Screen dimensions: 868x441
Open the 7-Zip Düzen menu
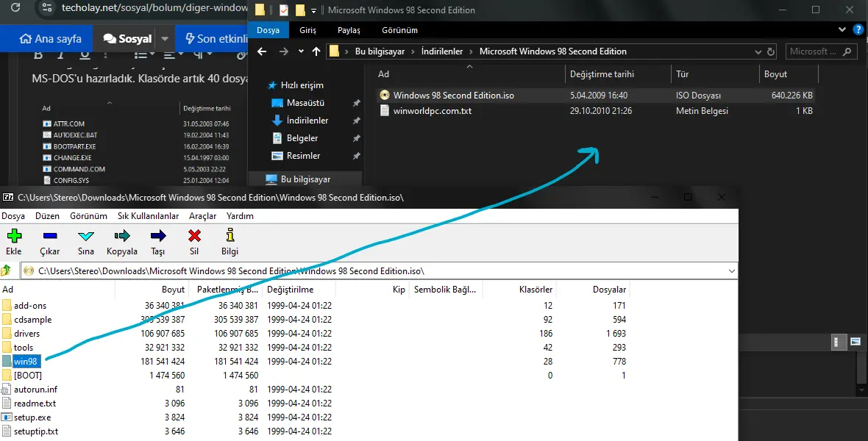click(48, 216)
